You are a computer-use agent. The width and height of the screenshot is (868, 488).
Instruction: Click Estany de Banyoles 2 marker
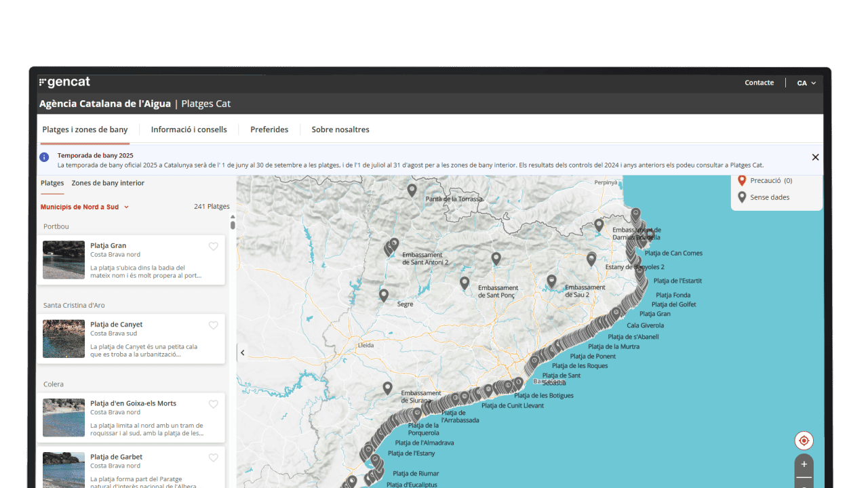click(591, 259)
